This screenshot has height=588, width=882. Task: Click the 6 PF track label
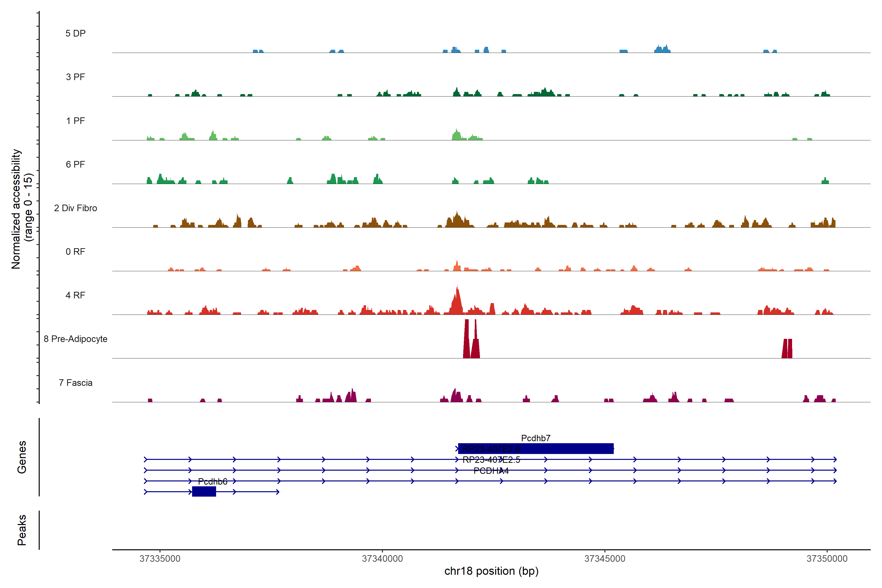(75, 164)
